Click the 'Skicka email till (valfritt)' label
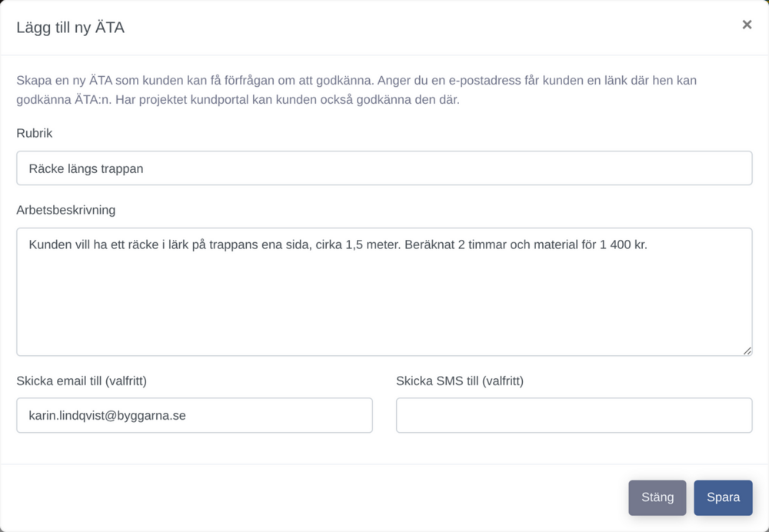 [82, 381]
